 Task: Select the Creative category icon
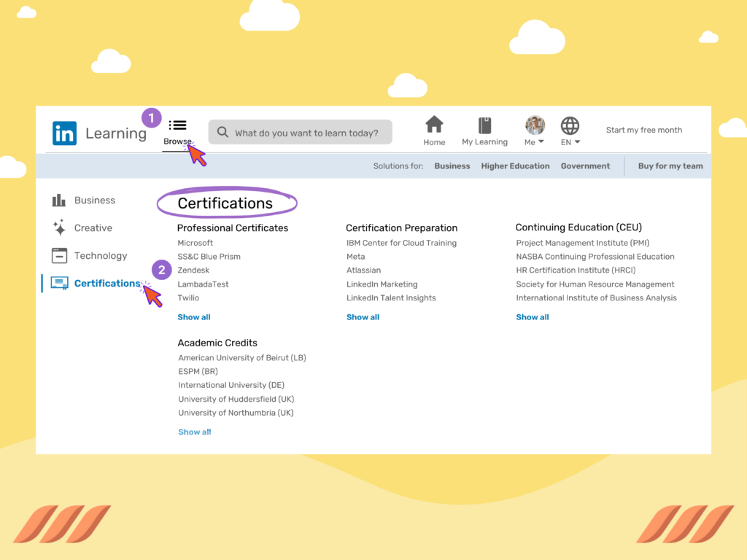click(x=61, y=227)
